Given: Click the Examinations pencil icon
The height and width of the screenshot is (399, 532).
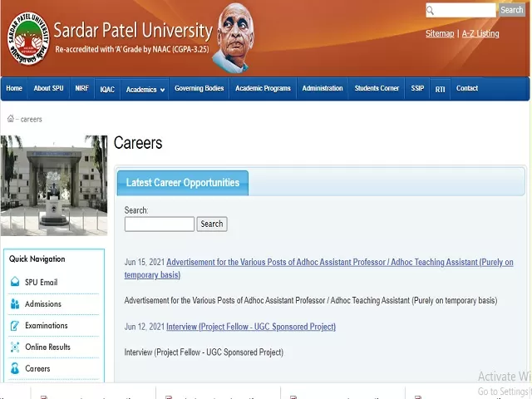Looking at the screenshot, I should pos(15,325).
